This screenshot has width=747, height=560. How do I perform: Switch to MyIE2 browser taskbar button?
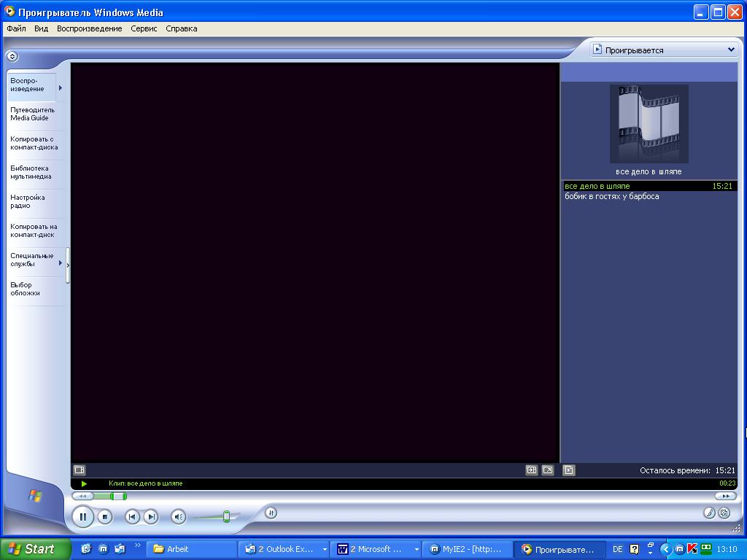468,549
